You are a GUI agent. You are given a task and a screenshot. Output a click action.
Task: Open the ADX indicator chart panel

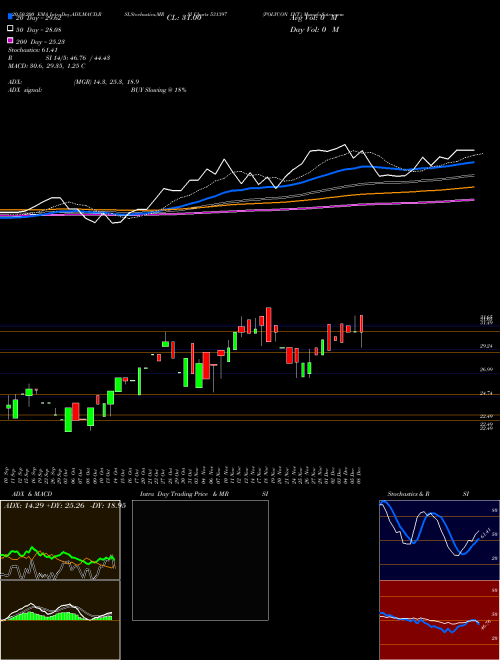(60, 540)
